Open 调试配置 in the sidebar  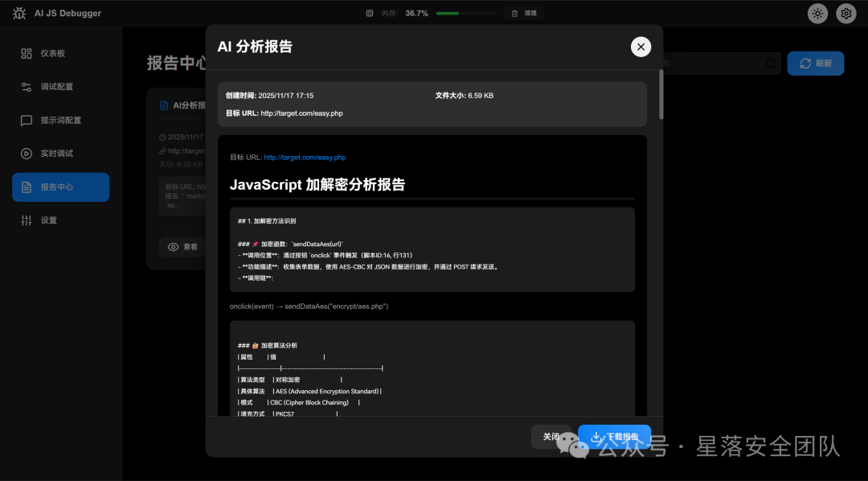pos(61,86)
